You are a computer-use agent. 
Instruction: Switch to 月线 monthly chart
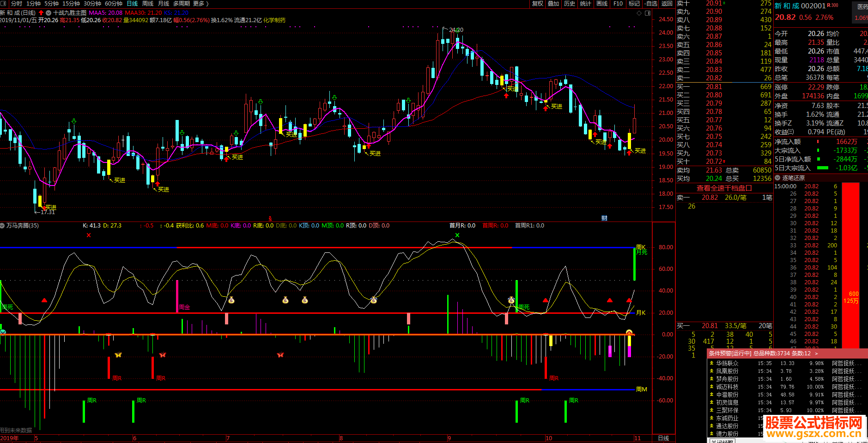164,4
